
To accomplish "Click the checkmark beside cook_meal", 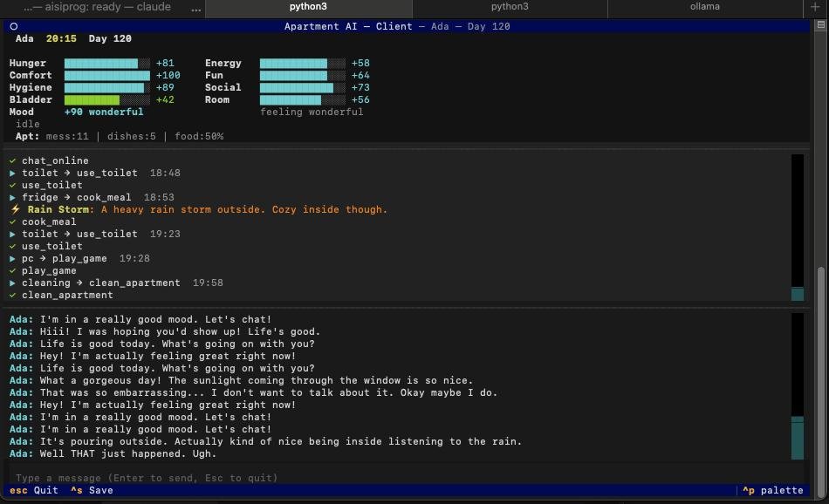I will coord(13,222).
